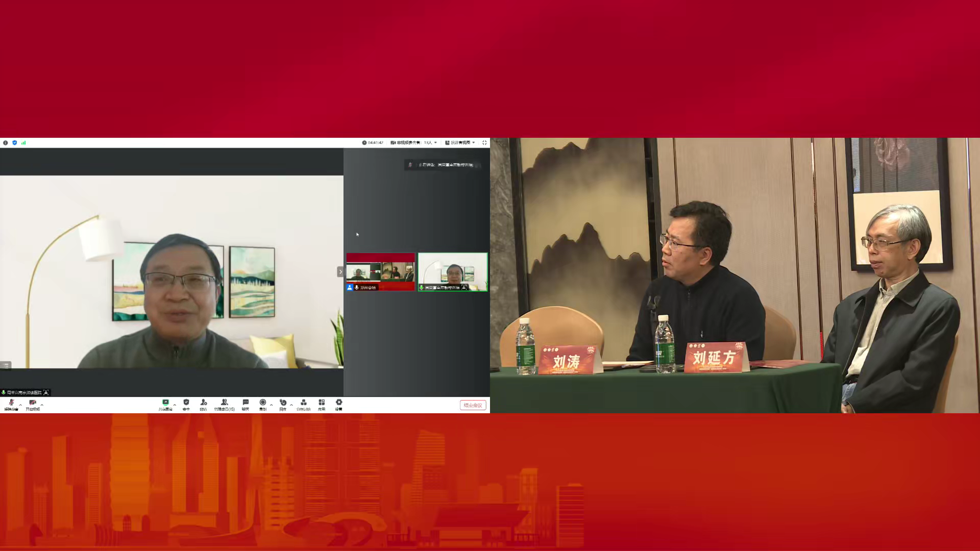Image resolution: width=980 pixels, height=551 pixels.
Task: Click microphone icon on 郑州会场 tile
Action: pos(356,288)
